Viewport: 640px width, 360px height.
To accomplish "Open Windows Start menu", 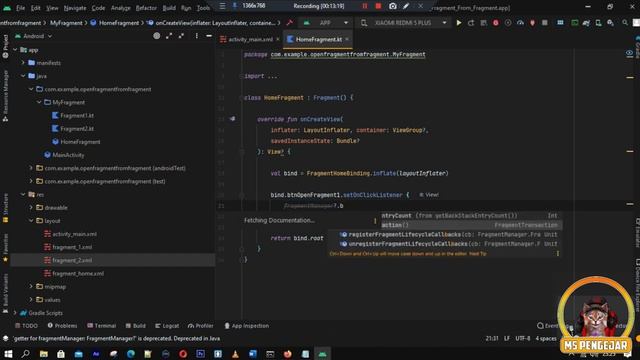I will pos(8,353).
